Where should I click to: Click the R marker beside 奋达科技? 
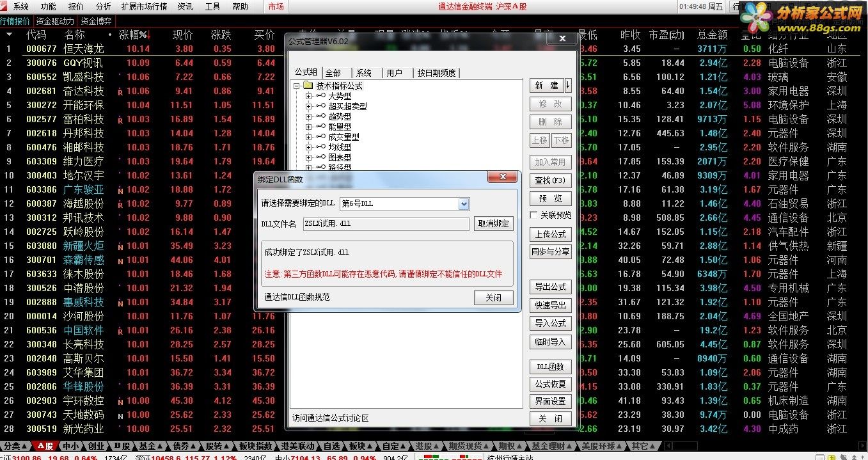[120, 91]
